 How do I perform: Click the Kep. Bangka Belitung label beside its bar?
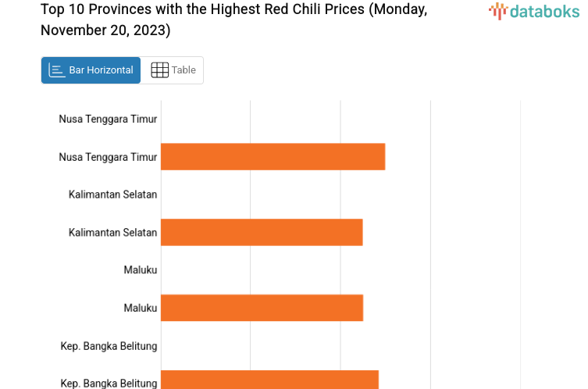click(109, 383)
